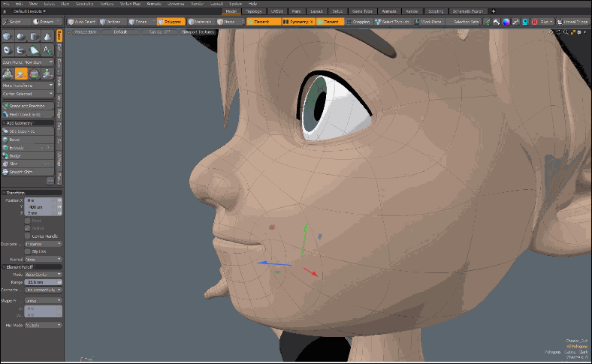Add a cone primitive
Viewport: 592px width, 364px height.
(47, 37)
